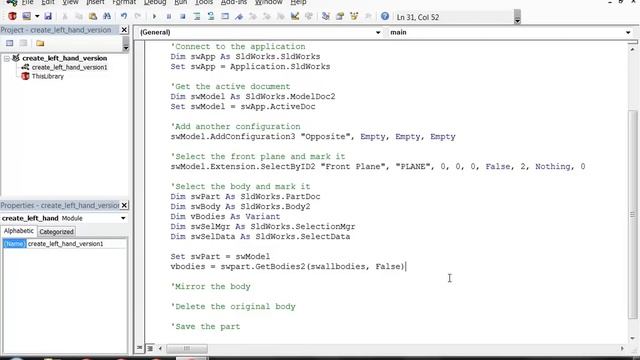Click the horizontal scrollbar thumb
Image resolution: width=640 pixels, height=360 pixels.
coord(187,348)
